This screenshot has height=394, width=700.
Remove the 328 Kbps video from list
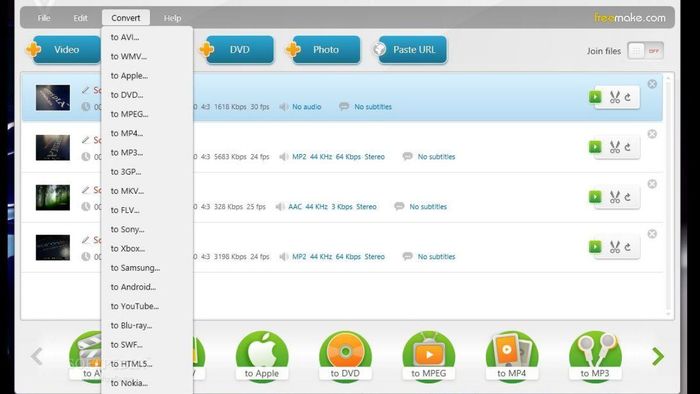point(652,184)
